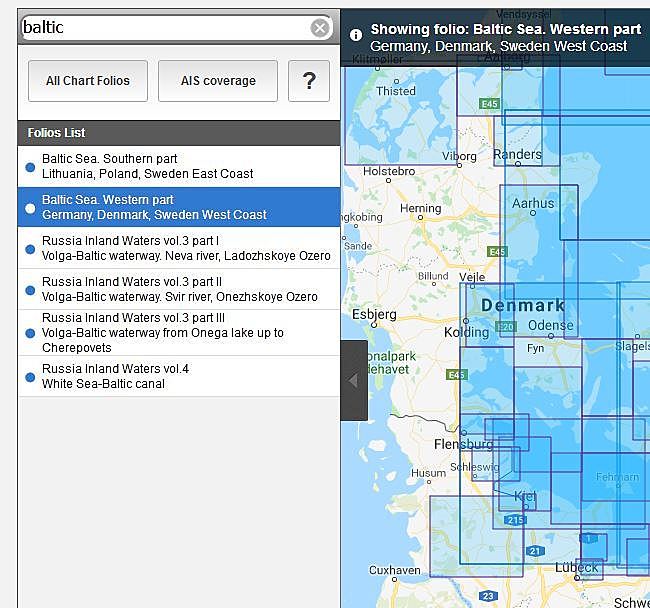Click blue bullet beside Neva river folio
This screenshot has width=650, height=608.
coord(30,249)
